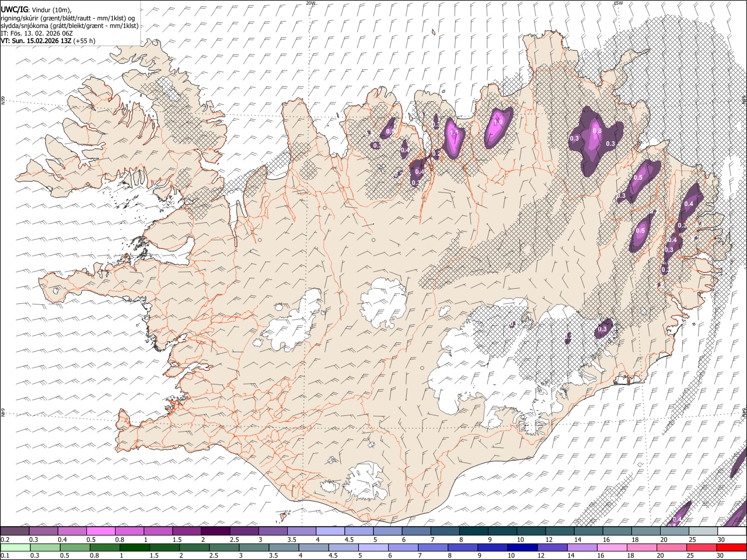Click valid time 'VT: Sun. 15.02.2026 13Z (+55 h)'
Viewport: 747px width, 560px height.
point(48,41)
